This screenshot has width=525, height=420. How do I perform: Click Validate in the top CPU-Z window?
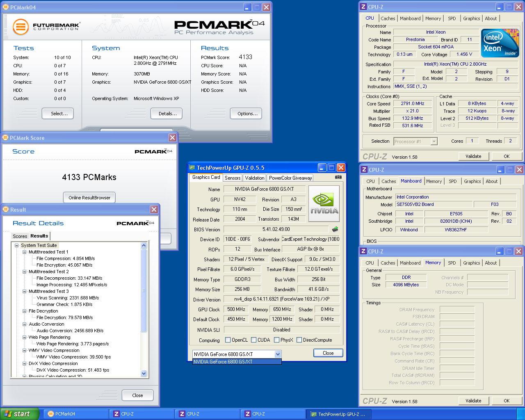pyautogui.click(x=473, y=156)
